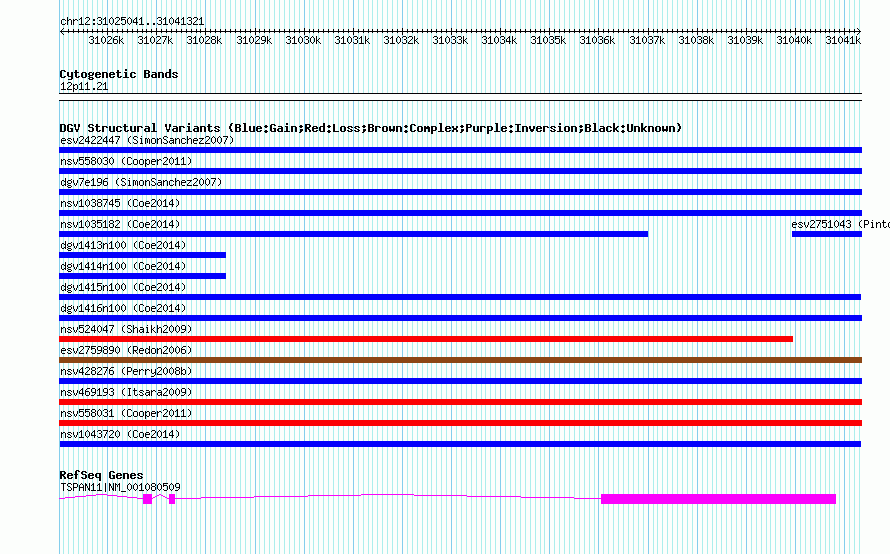The width and height of the screenshot is (890, 554).
Task: Click the 31036k ruler tick label
Action: [597, 40]
